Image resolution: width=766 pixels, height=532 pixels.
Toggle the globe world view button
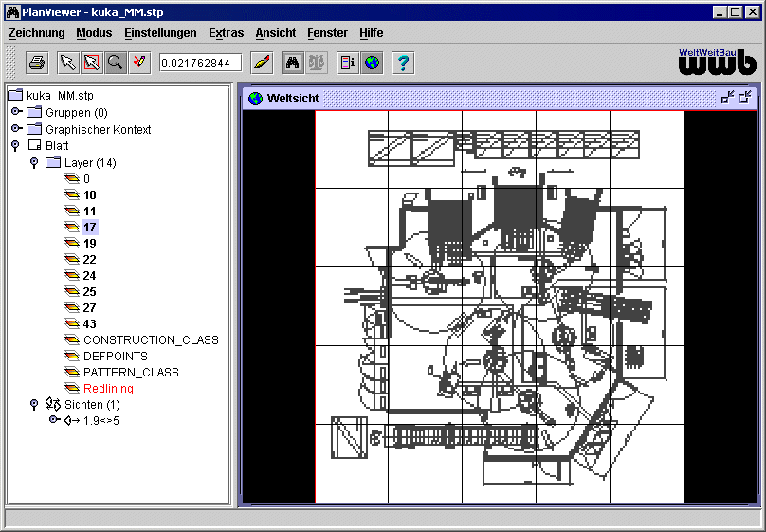(x=372, y=63)
